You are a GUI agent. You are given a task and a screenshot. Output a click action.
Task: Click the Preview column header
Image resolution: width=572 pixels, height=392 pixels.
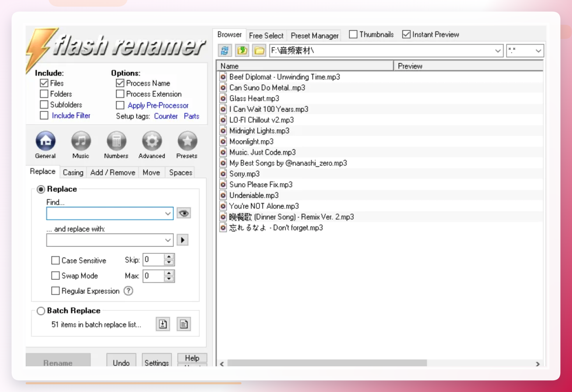468,66
